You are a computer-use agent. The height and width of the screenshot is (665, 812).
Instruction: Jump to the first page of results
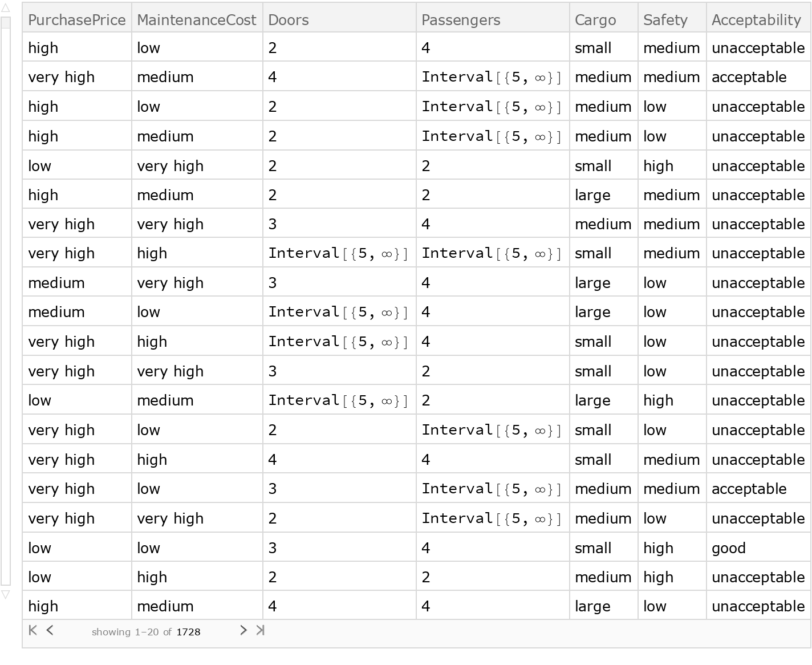[33, 630]
